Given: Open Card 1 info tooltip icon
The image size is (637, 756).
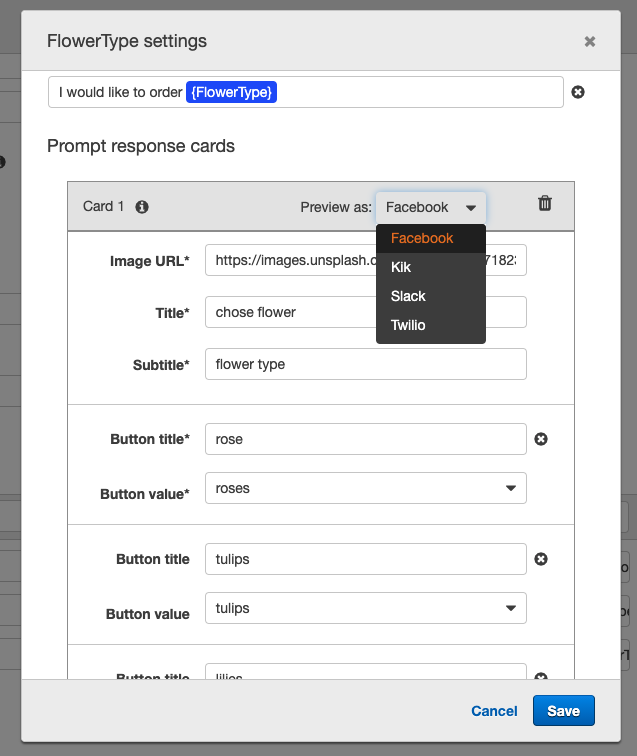Looking at the screenshot, I should 142,207.
